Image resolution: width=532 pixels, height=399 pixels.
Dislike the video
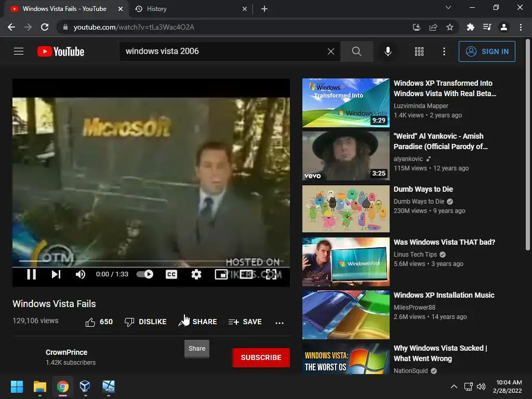point(145,322)
